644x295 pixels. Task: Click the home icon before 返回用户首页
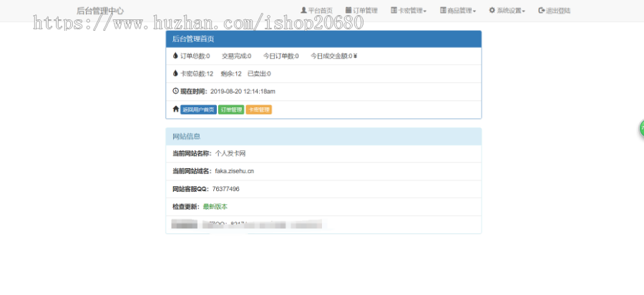tap(175, 110)
